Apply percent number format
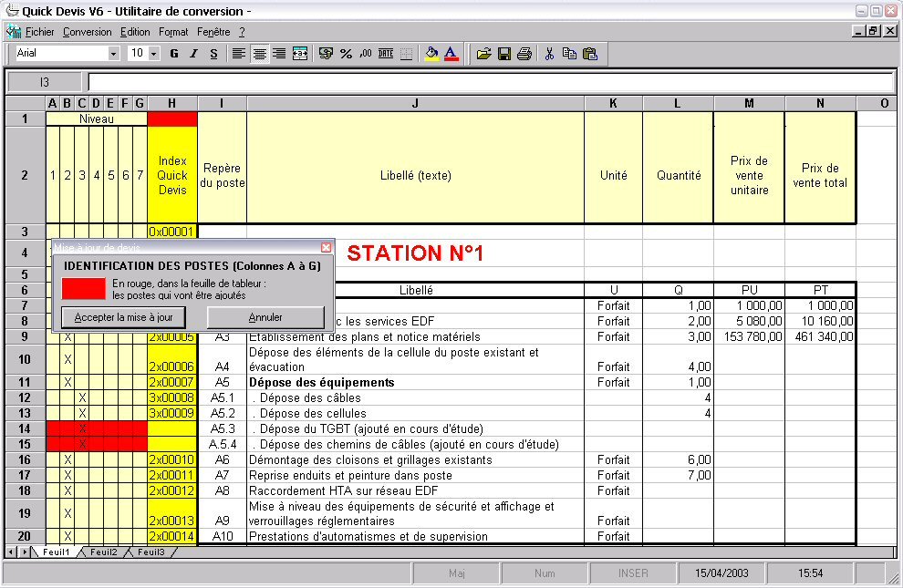Image resolution: width=903 pixels, height=588 pixels. [346, 54]
